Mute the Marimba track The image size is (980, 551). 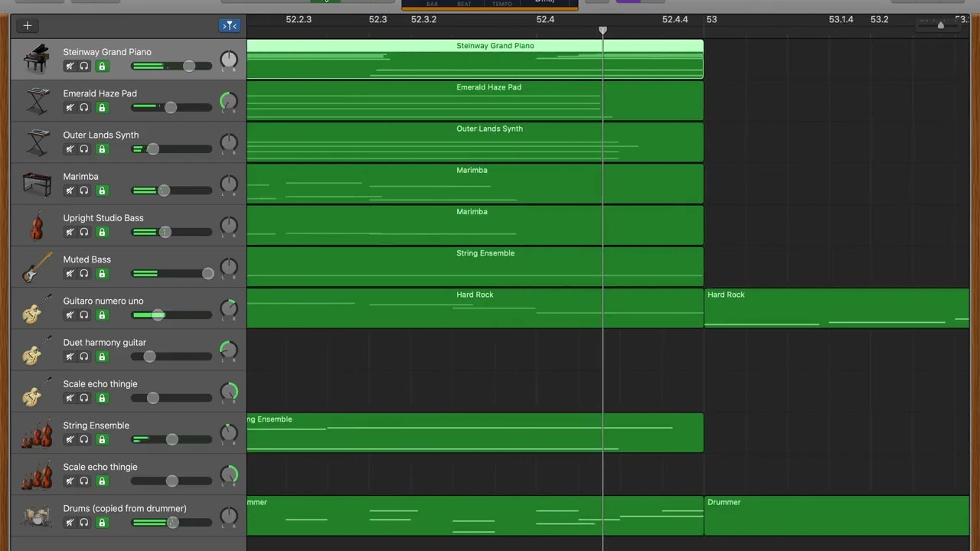(x=70, y=191)
